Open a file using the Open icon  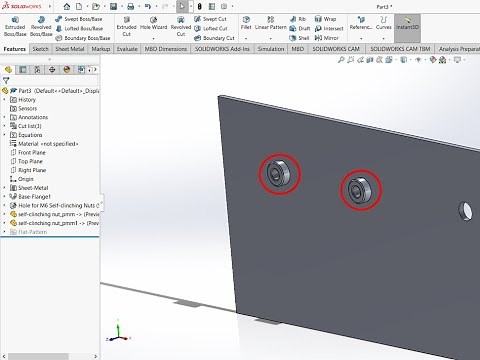point(96,6)
